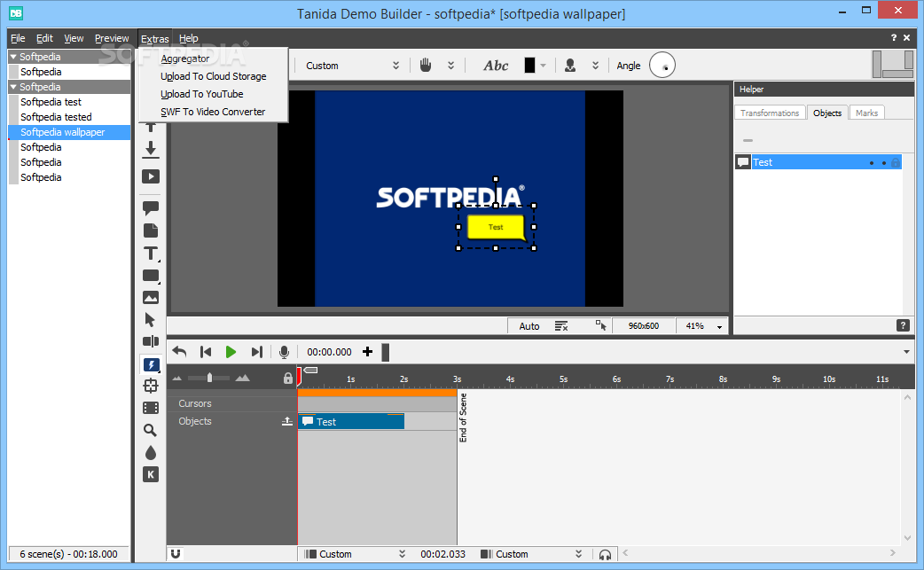924x570 pixels.
Task: Select the rectangle shape tool
Action: point(151,277)
